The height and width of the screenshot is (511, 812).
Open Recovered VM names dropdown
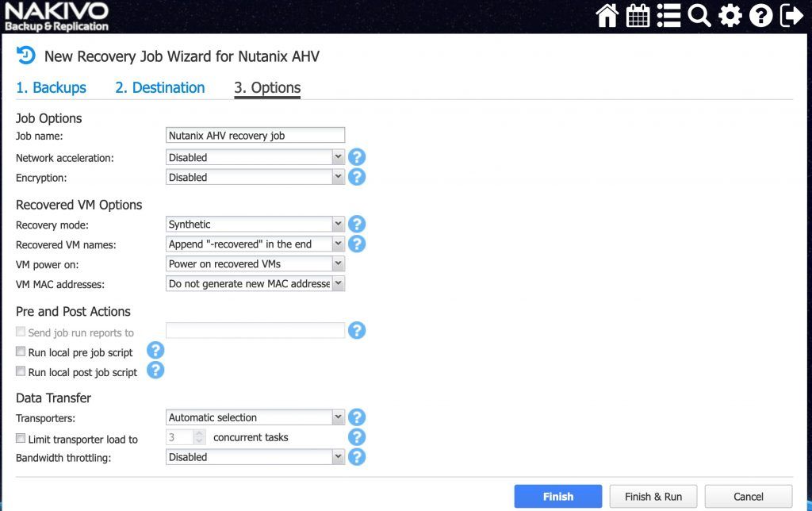pos(255,244)
